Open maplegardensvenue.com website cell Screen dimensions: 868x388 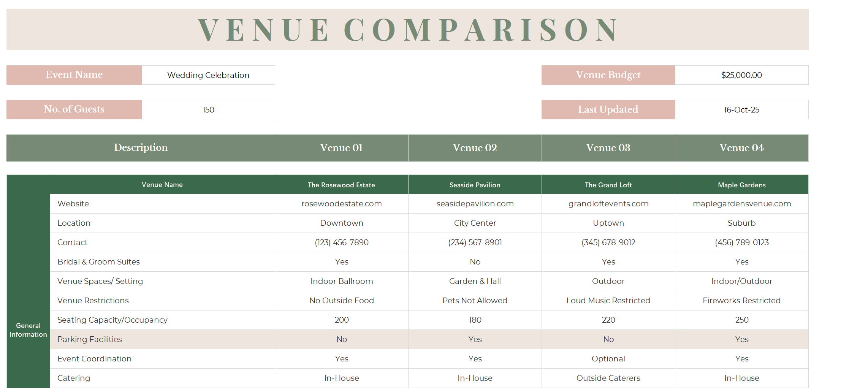pos(741,204)
